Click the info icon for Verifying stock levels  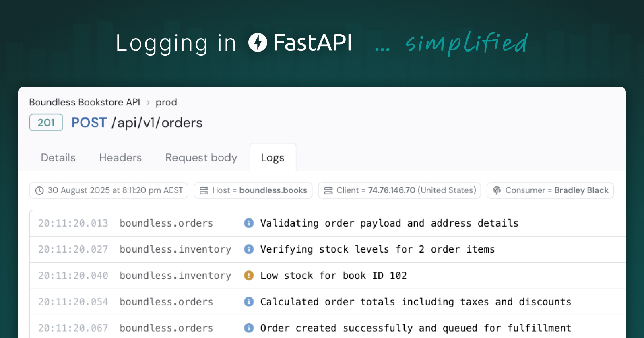pos(249,249)
